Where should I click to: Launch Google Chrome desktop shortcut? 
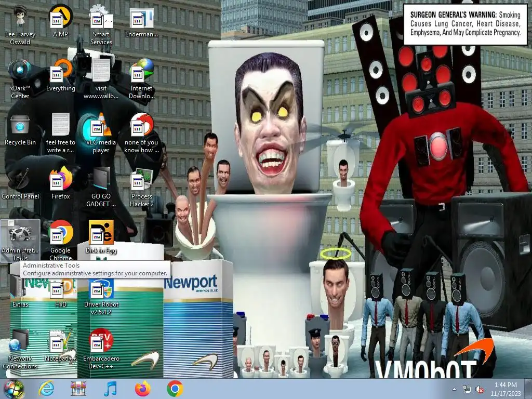click(x=60, y=240)
